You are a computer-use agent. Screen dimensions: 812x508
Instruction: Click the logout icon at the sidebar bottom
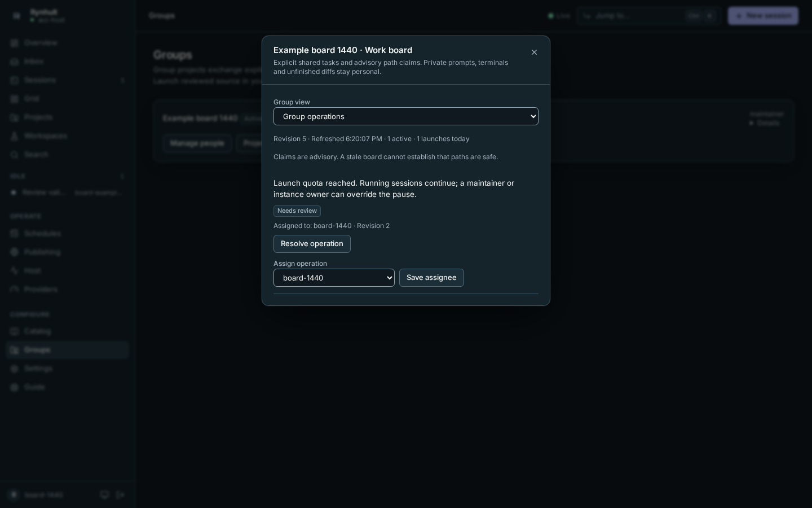121,495
